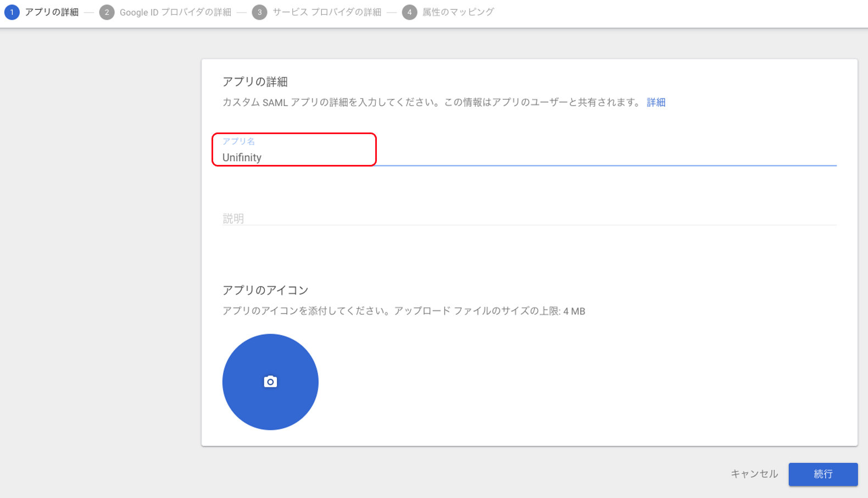Click the アプリの詳細 card heading
The image size is (868, 498).
255,82
